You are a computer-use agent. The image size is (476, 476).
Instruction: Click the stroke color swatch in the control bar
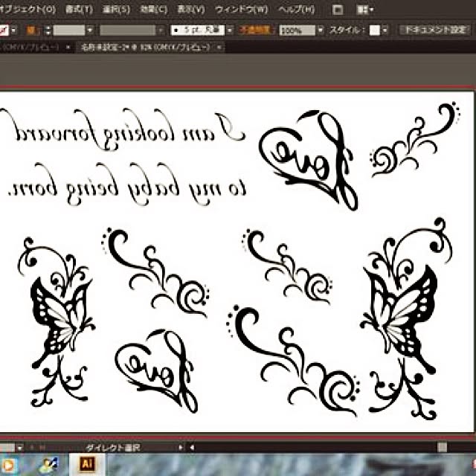coord(4,30)
